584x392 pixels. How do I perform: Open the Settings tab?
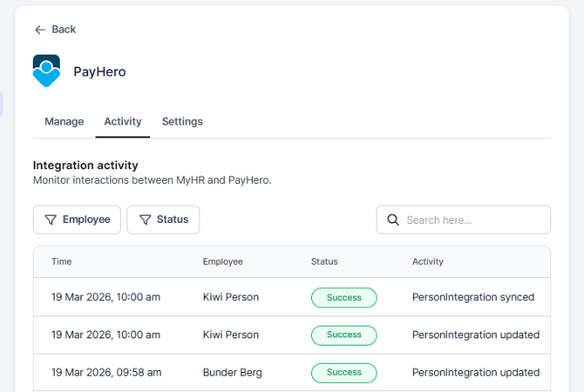pos(182,122)
